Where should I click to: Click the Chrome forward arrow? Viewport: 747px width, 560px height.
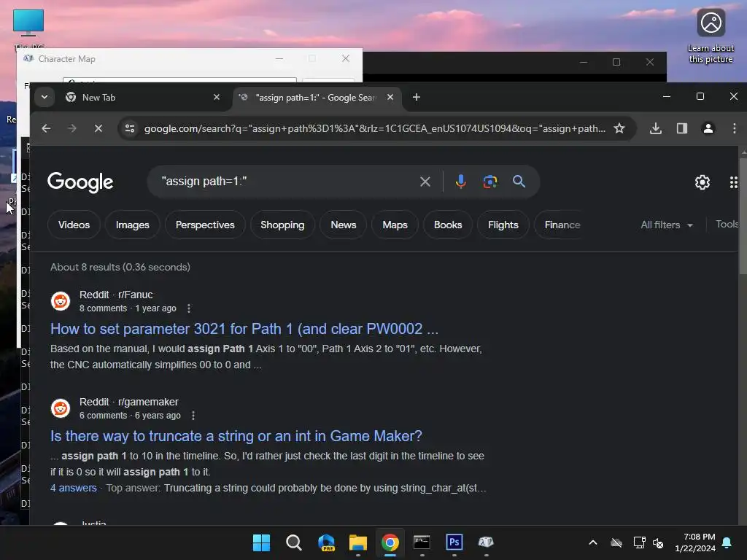pyautogui.click(x=72, y=128)
